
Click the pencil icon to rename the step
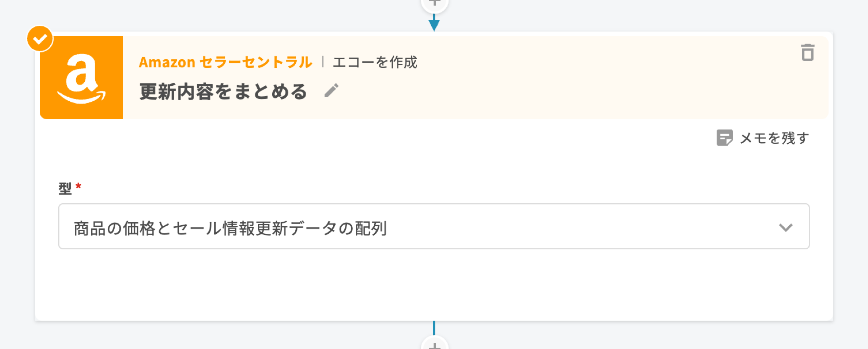click(331, 91)
